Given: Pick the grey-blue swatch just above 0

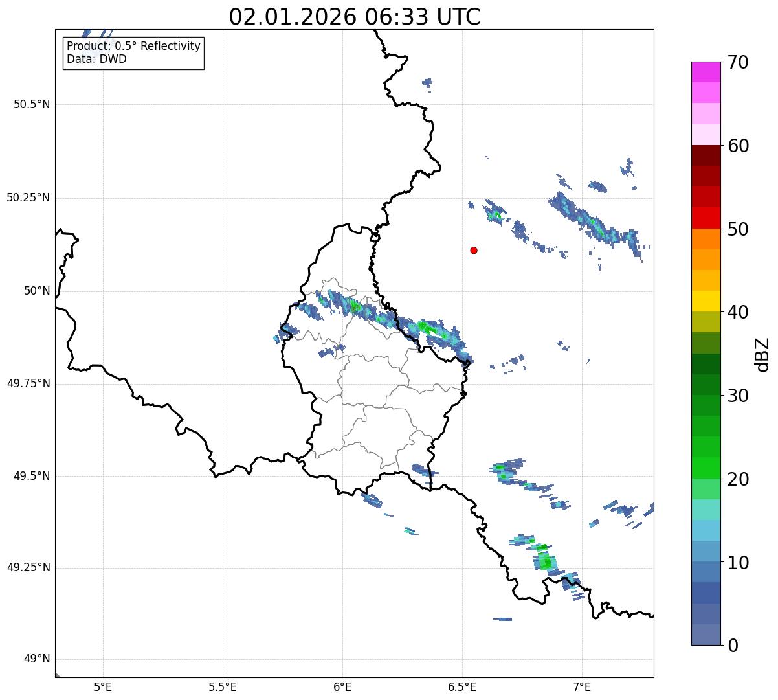Looking at the screenshot, I should pyautogui.click(x=706, y=635).
